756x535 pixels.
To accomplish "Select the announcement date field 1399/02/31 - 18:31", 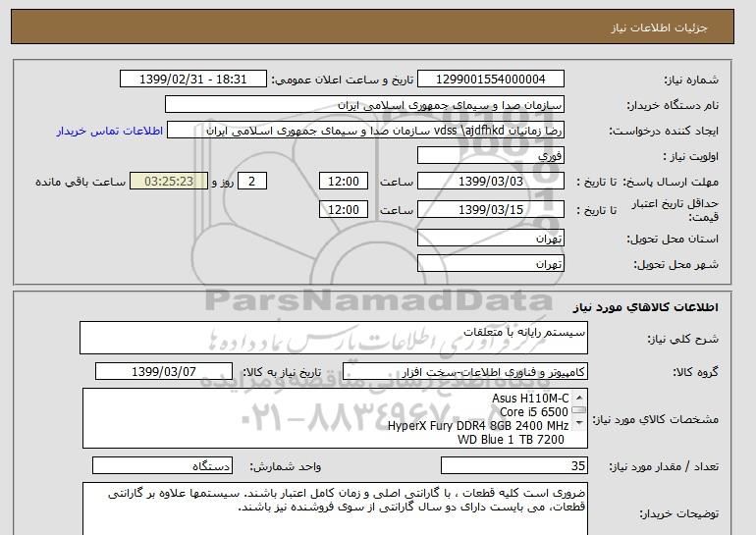I will point(192,80).
